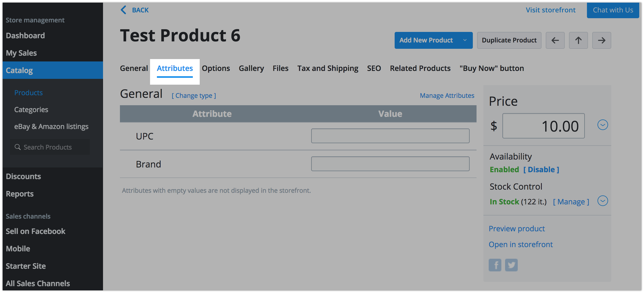Click the price input field
Viewport: 644px width, 293px height.
click(543, 126)
